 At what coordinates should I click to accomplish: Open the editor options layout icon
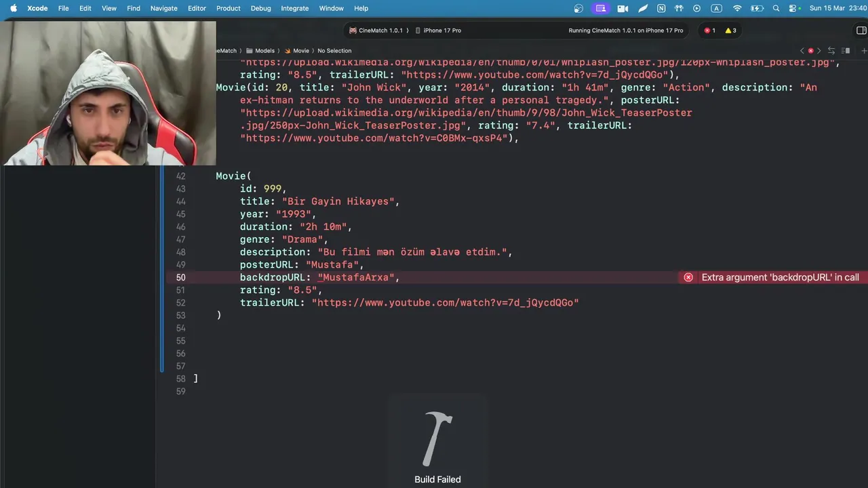pyautogui.click(x=846, y=51)
